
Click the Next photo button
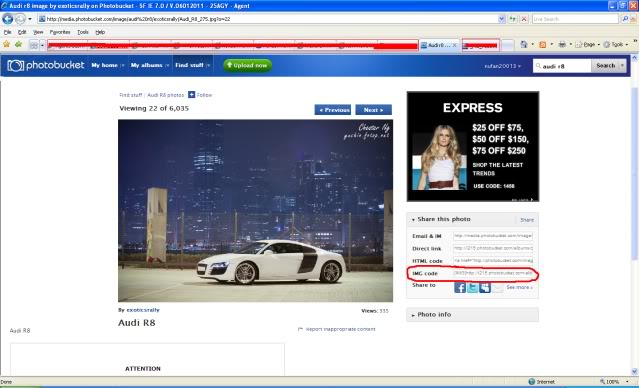pyautogui.click(x=373, y=110)
